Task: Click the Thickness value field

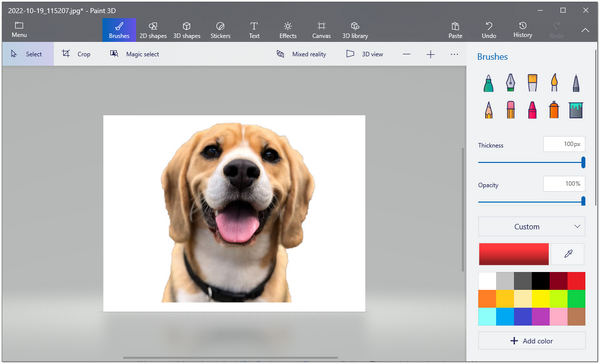Action: [x=564, y=144]
